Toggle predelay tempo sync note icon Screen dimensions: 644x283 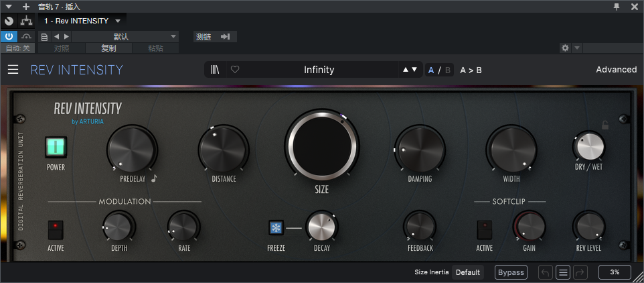coord(154,178)
